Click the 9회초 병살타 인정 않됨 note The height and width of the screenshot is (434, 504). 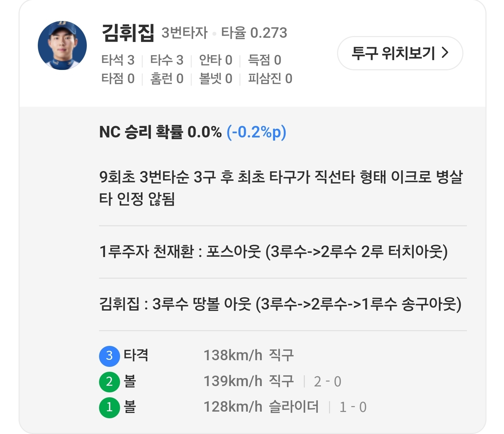[x=280, y=188]
